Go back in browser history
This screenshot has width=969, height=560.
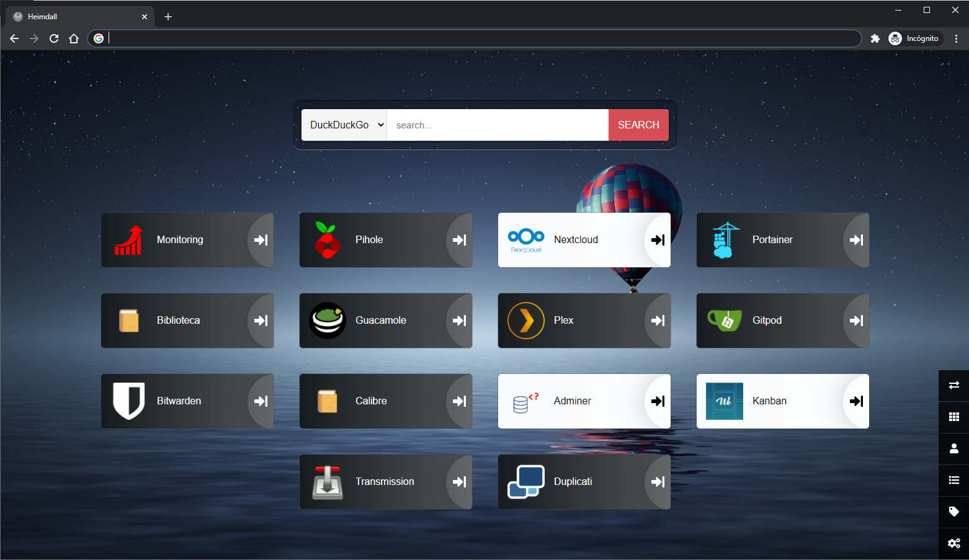click(x=14, y=38)
